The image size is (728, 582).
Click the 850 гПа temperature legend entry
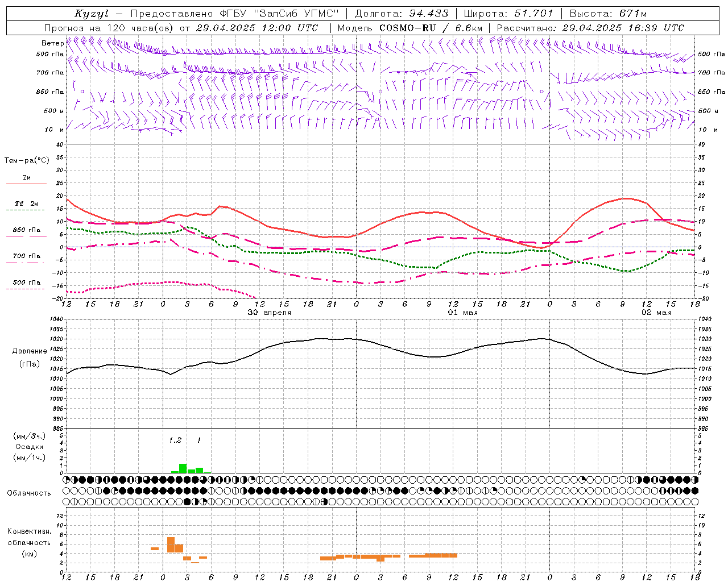(x=27, y=230)
